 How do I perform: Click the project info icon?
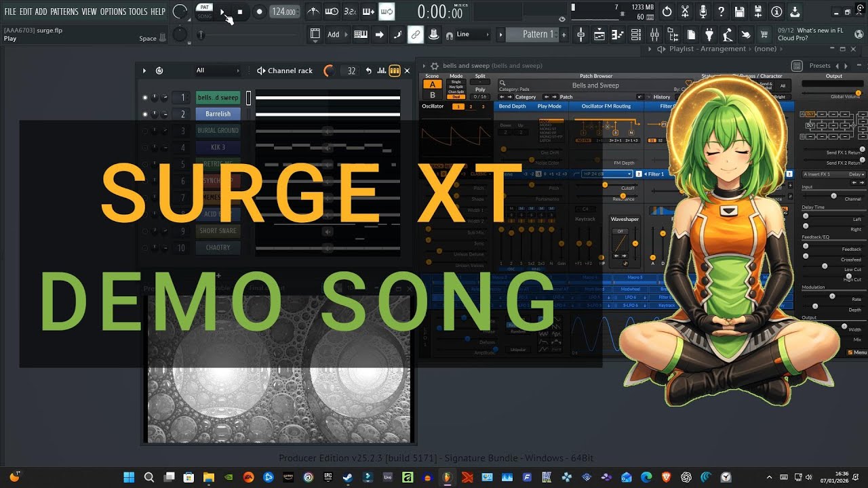pos(776,12)
